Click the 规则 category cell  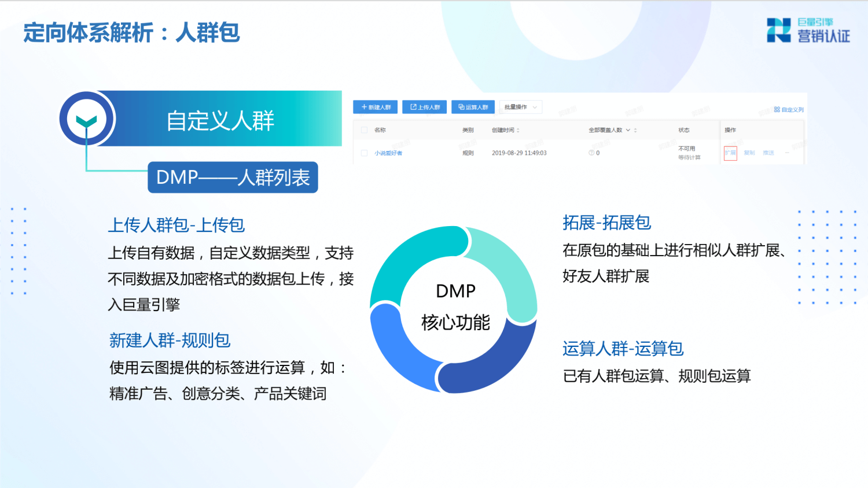pyautogui.click(x=468, y=153)
